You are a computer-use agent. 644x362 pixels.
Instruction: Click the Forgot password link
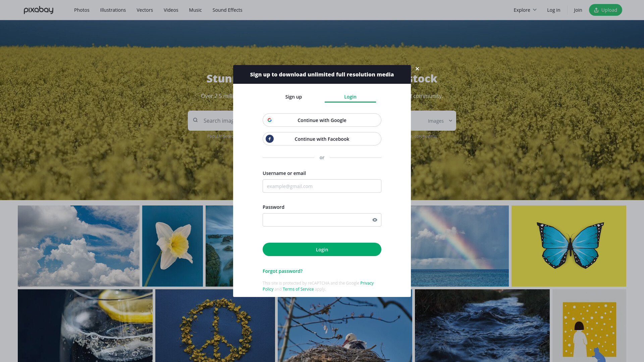point(282,271)
